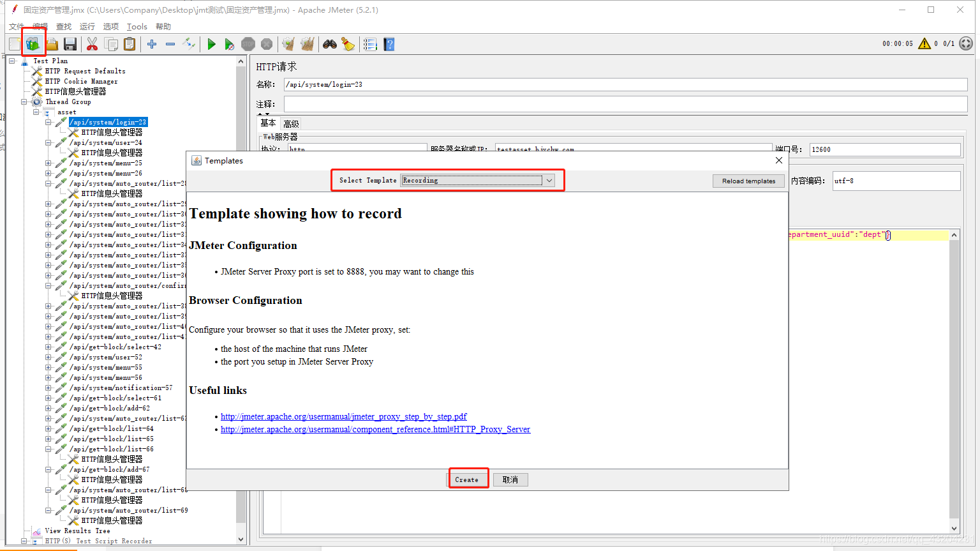Open the 查找 menu

(64, 26)
